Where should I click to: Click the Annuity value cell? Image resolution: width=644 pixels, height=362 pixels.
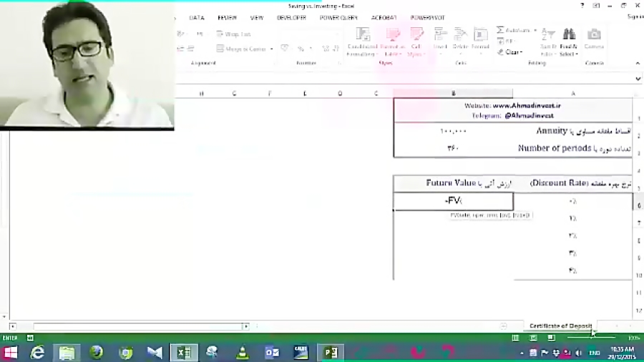pos(453,132)
